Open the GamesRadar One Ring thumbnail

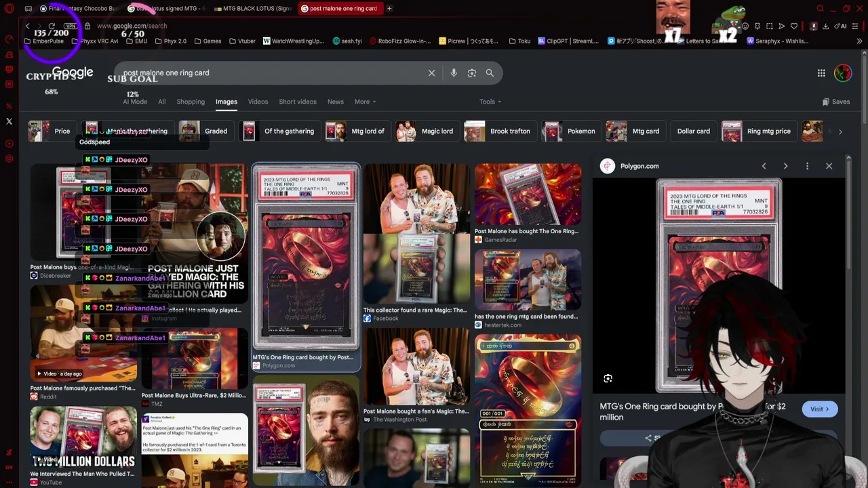528,195
